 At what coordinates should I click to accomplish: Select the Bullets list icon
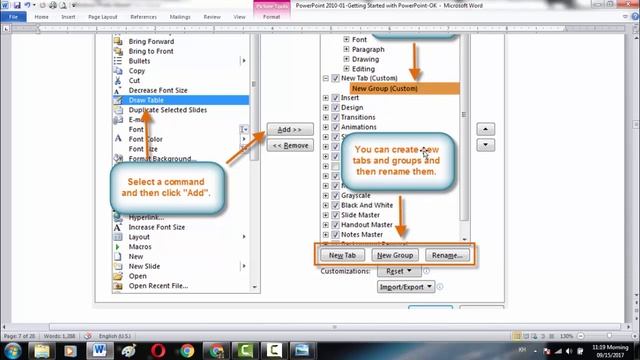point(118,61)
